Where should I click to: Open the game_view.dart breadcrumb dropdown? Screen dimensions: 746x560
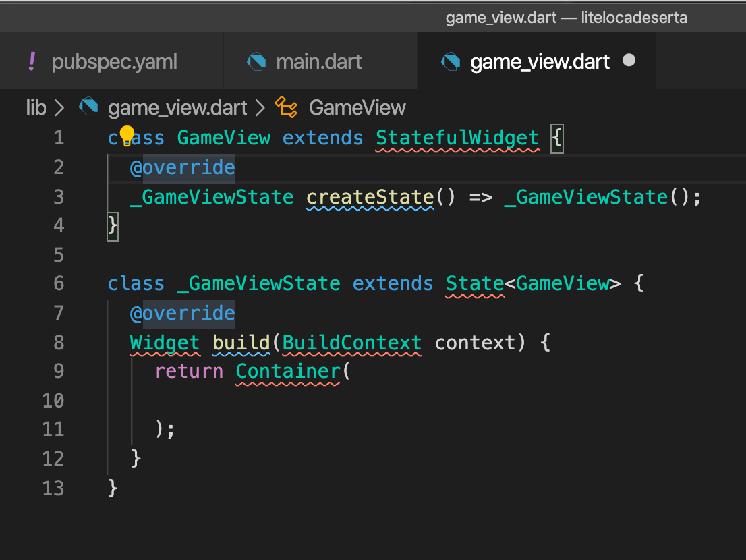tap(177, 107)
